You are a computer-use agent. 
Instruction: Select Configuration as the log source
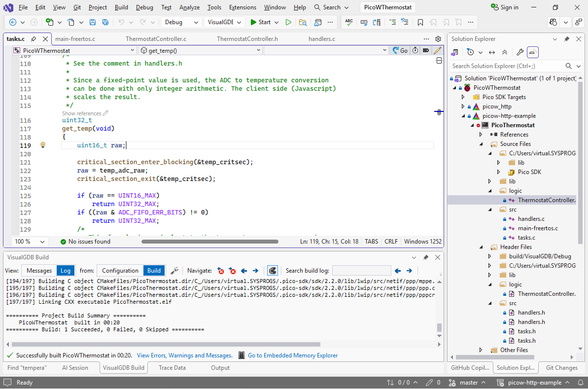pos(120,271)
